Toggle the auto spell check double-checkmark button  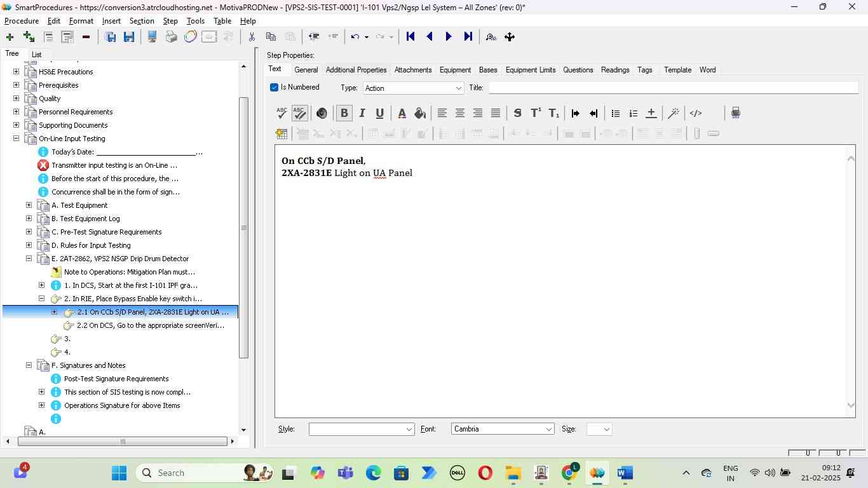300,113
